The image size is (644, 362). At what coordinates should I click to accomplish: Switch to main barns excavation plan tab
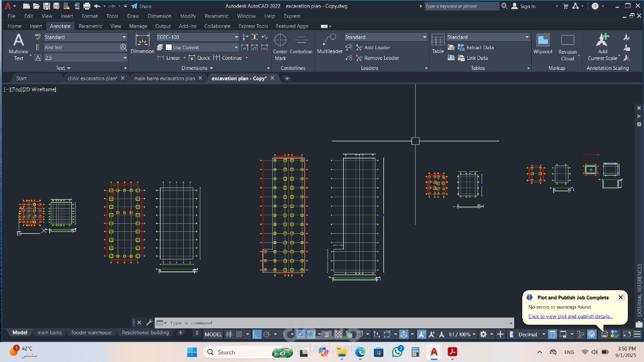[x=164, y=78]
